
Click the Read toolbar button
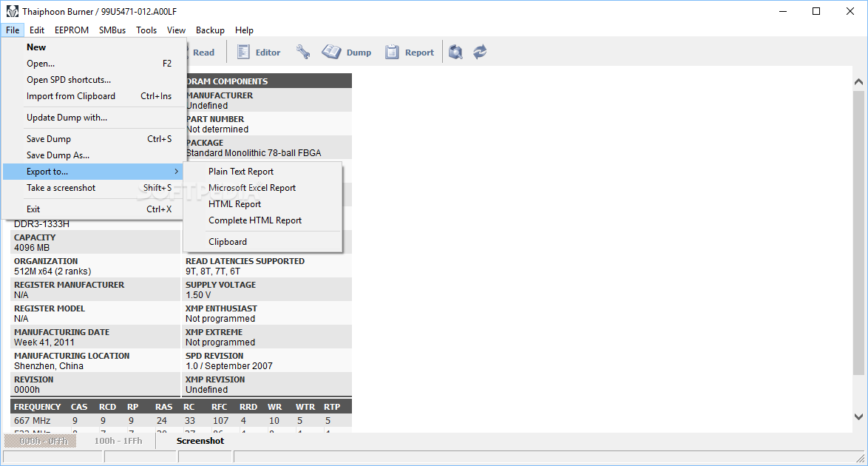click(x=203, y=52)
